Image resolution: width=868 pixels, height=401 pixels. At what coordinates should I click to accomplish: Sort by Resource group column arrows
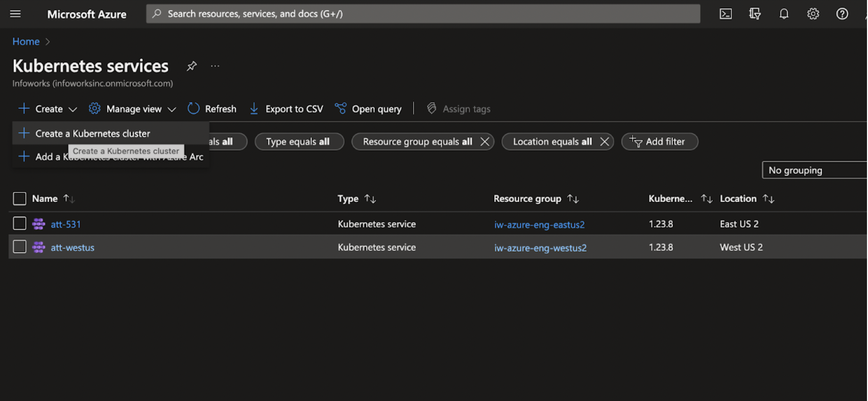coord(573,199)
